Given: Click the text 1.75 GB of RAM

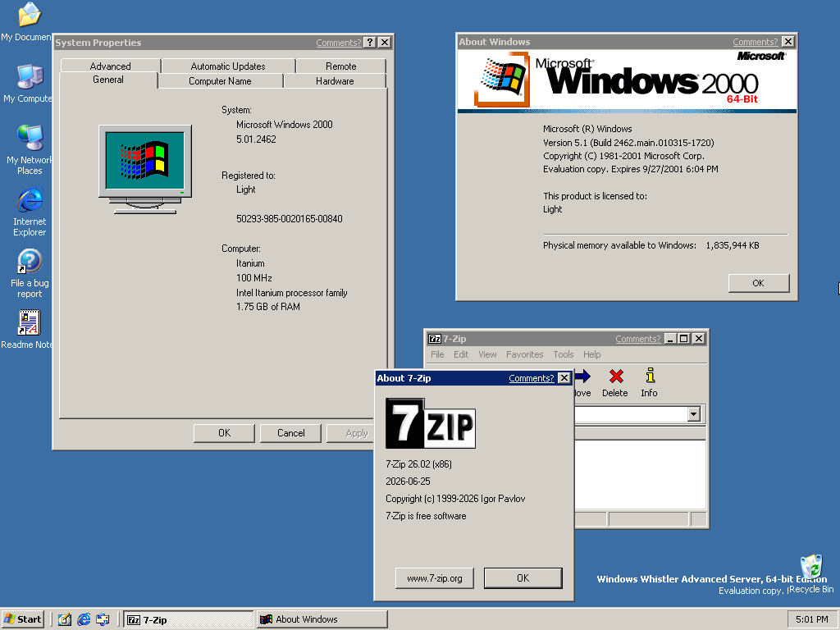Looking at the screenshot, I should [x=268, y=307].
